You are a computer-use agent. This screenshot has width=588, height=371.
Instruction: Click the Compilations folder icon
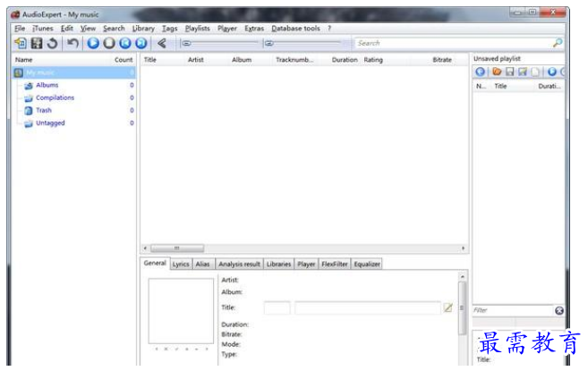29,98
